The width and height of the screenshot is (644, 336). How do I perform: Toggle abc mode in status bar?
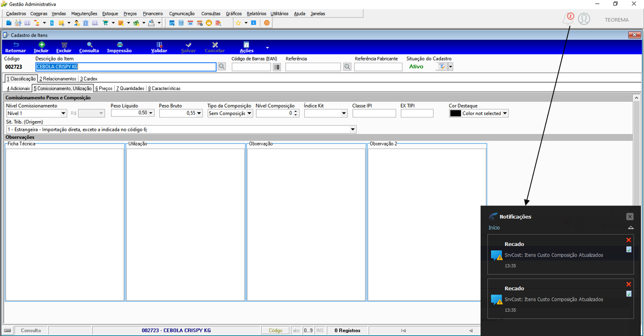[296, 330]
